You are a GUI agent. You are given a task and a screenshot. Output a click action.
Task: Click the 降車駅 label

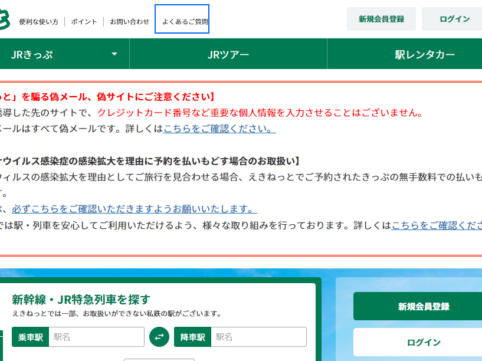point(193,337)
